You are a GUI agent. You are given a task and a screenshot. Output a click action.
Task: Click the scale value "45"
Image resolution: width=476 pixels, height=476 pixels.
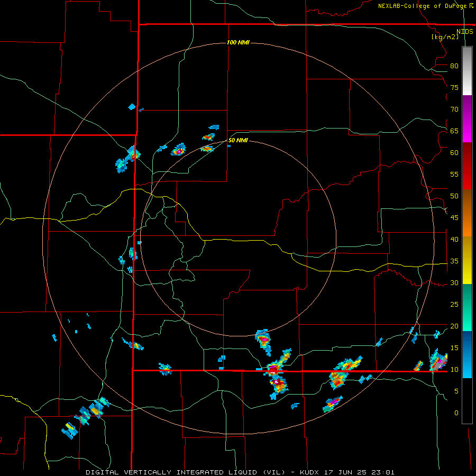coord(454,218)
